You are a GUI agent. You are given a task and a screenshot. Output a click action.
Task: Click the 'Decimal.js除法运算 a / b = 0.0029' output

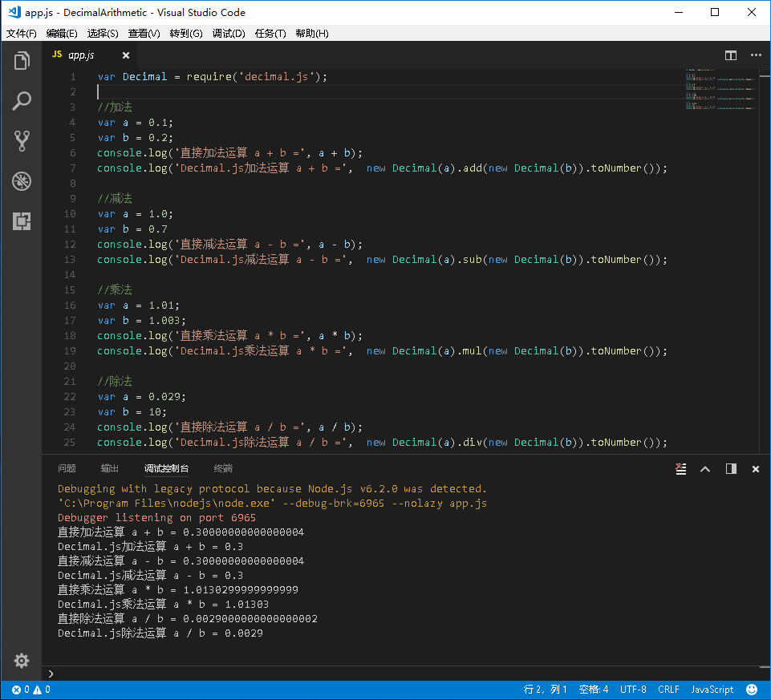pos(160,633)
